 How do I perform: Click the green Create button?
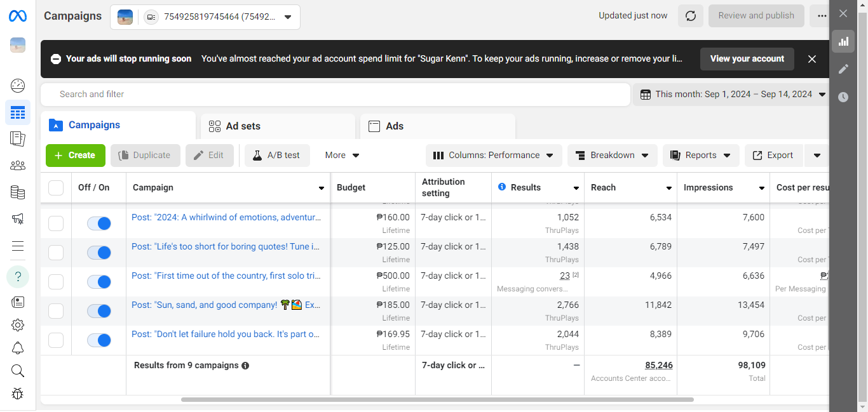click(x=75, y=156)
